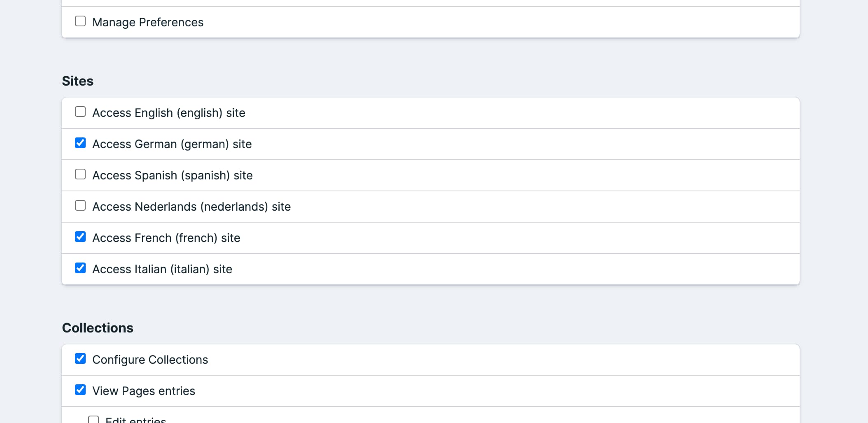
Task: Uncheck the Access French site checkbox
Action: (80, 237)
